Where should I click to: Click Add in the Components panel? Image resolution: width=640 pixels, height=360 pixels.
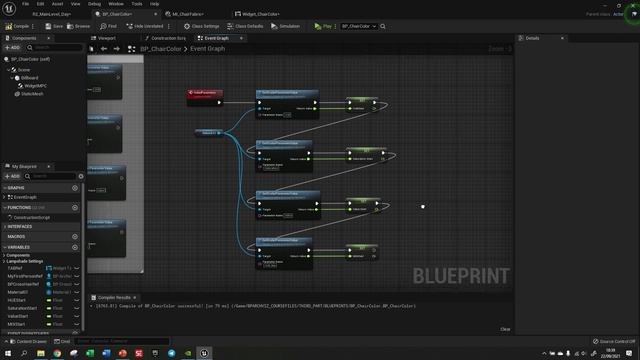[12, 48]
